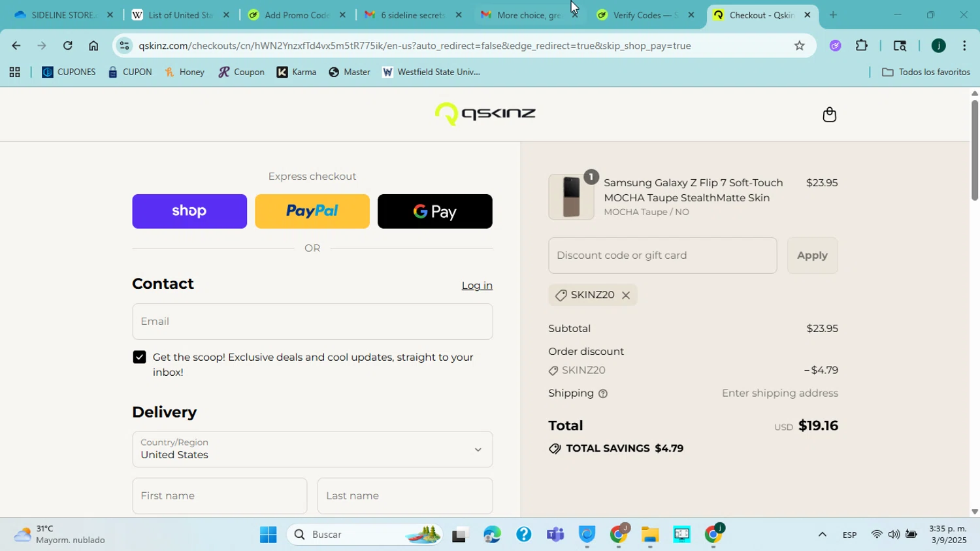Bookmark this page with the star icon
This screenshot has height=551, width=980.
[x=799, y=46]
